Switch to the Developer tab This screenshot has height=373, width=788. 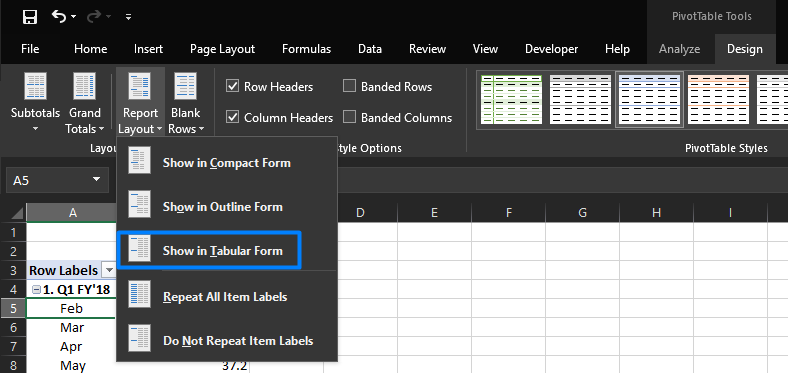point(551,49)
